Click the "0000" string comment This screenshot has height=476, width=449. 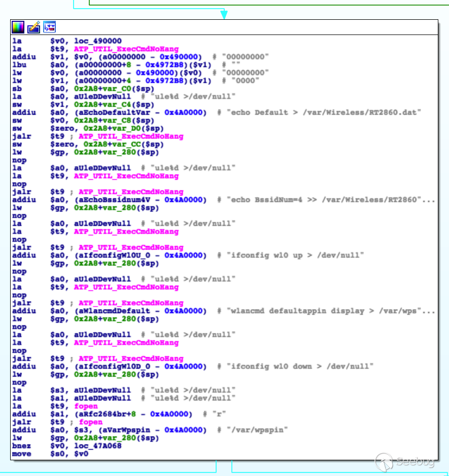[245, 81]
